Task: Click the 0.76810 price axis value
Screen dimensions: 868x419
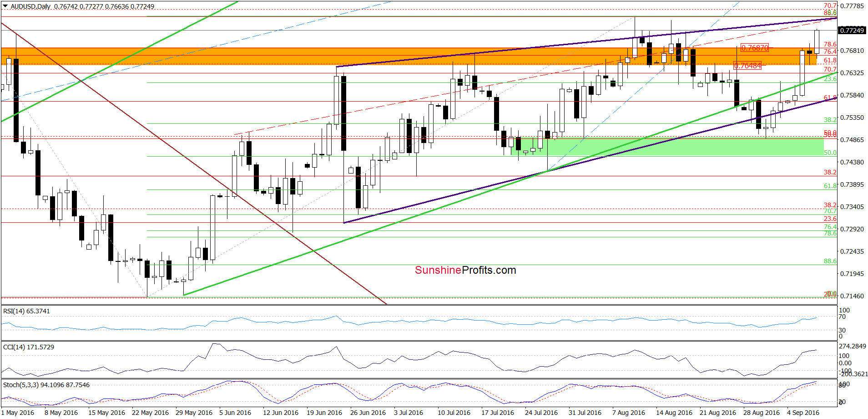Action: [x=852, y=51]
